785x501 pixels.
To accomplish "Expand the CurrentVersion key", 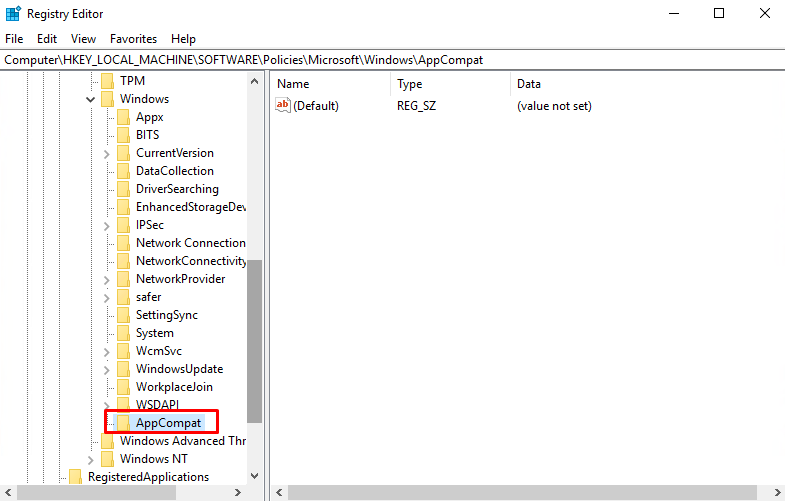I will (107, 154).
